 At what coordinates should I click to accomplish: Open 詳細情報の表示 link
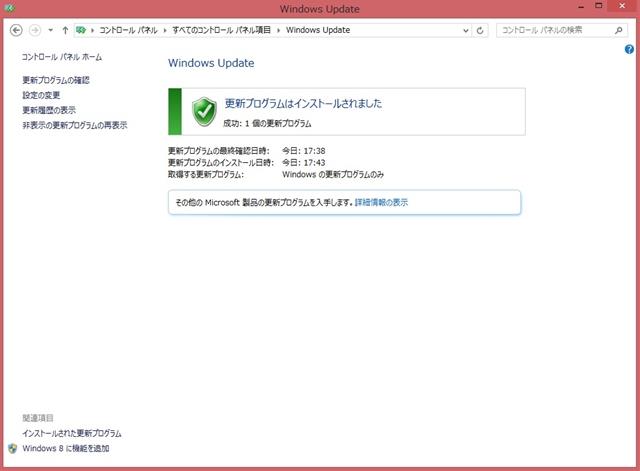click(x=381, y=202)
